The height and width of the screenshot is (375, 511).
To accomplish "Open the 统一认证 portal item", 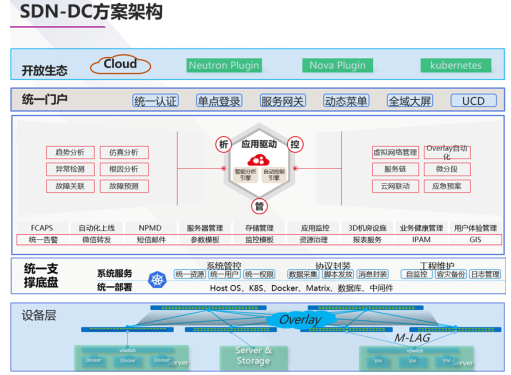I will point(156,101).
